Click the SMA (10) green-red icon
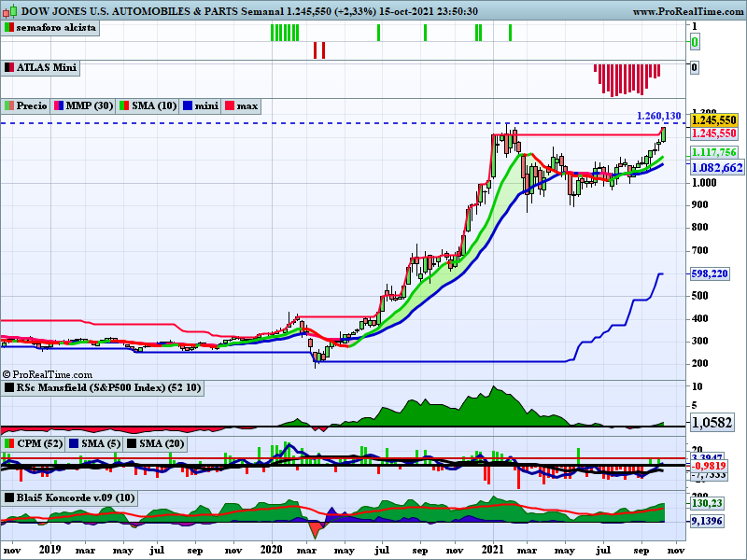Image resolution: width=747 pixels, height=560 pixels. point(124,105)
